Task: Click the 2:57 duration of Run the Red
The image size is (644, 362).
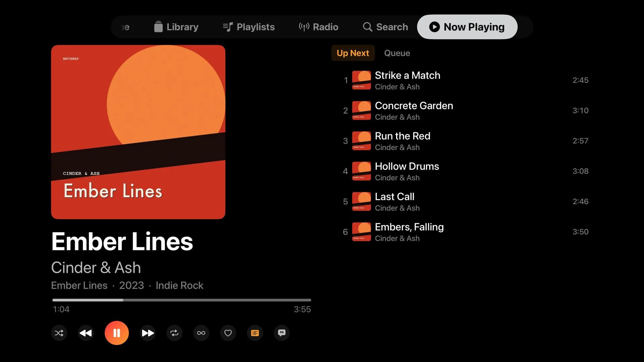Action: click(580, 141)
